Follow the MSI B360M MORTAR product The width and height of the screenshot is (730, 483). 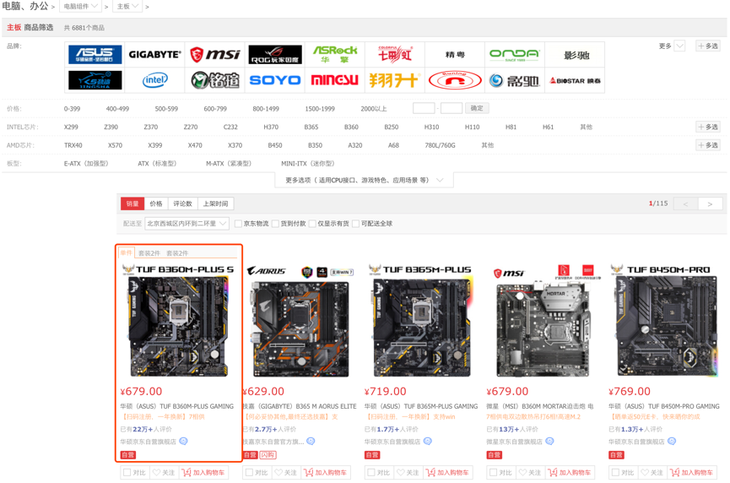point(530,472)
